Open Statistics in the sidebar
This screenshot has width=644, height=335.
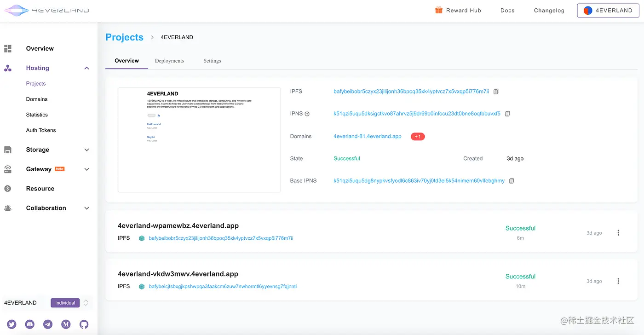pyautogui.click(x=37, y=115)
